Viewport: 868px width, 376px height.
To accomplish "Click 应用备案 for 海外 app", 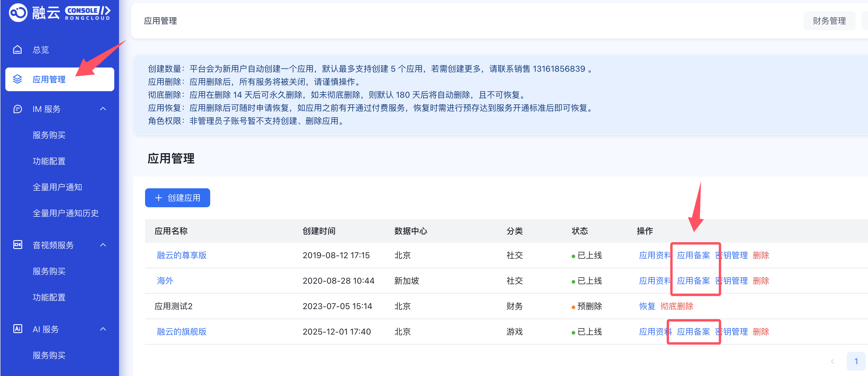I will tap(693, 281).
